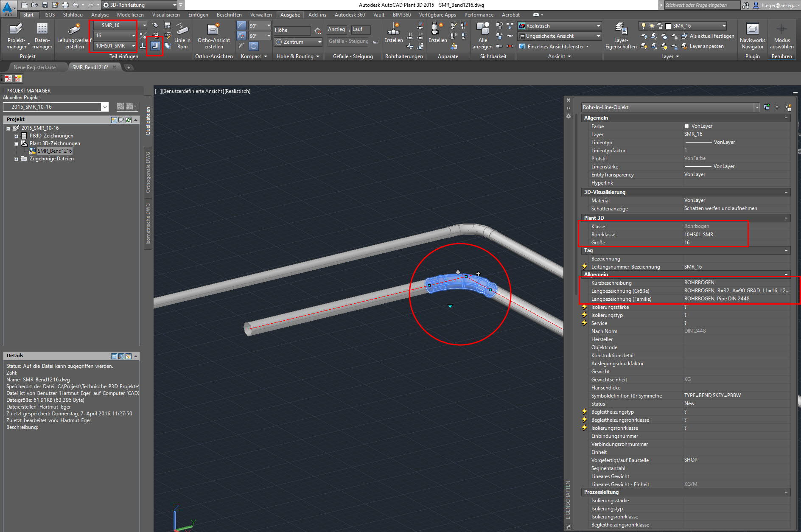This screenshot has height=532, width=801.
Task: Switch to the Modellieren ribbon tab
Action: [130, 15]
